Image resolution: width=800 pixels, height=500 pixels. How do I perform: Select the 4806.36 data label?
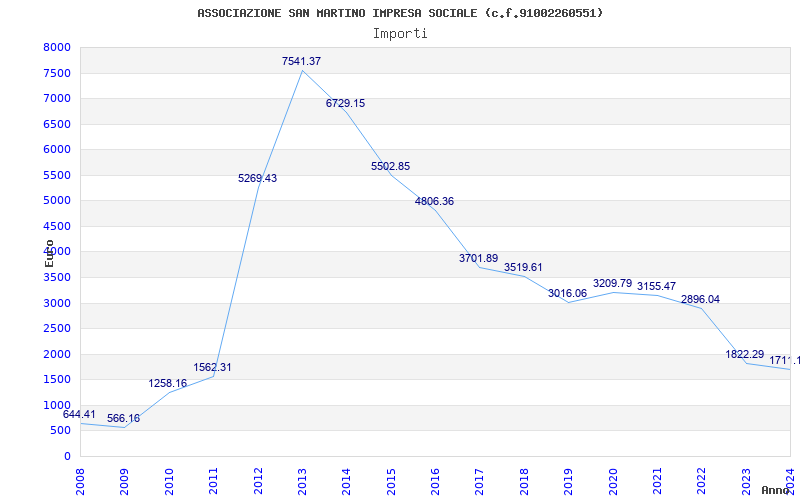point(434,202)
